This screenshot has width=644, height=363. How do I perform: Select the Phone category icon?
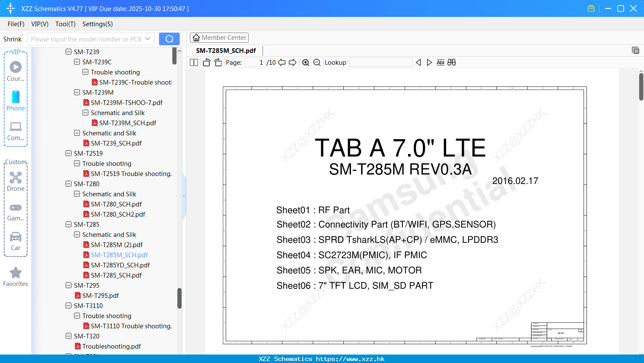point(16,101)
